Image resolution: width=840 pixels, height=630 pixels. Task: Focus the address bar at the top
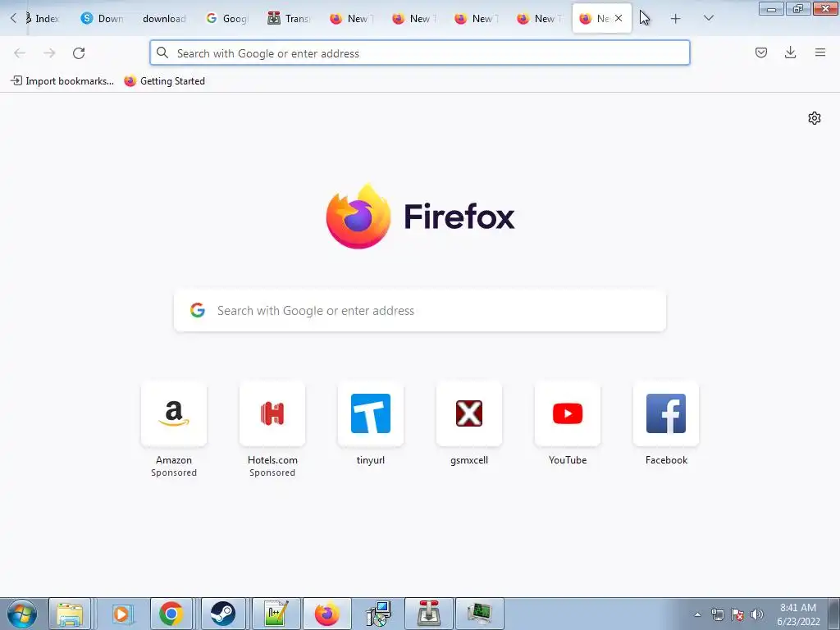(x=419, y=53)
